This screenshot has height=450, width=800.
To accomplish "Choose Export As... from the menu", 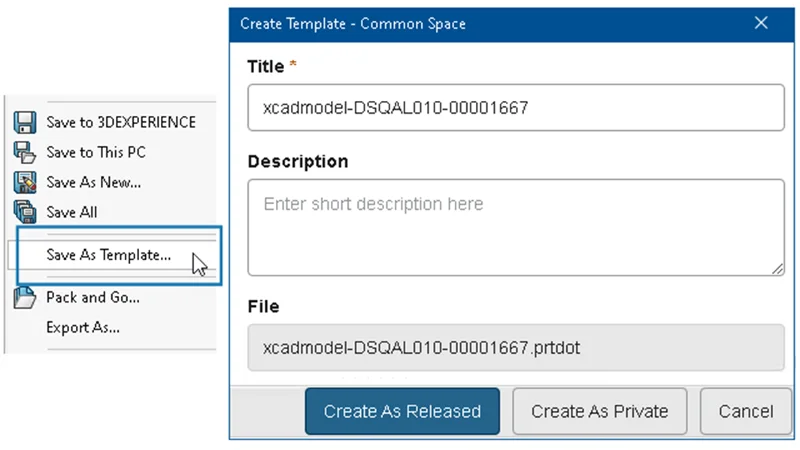I will point(83,327).
